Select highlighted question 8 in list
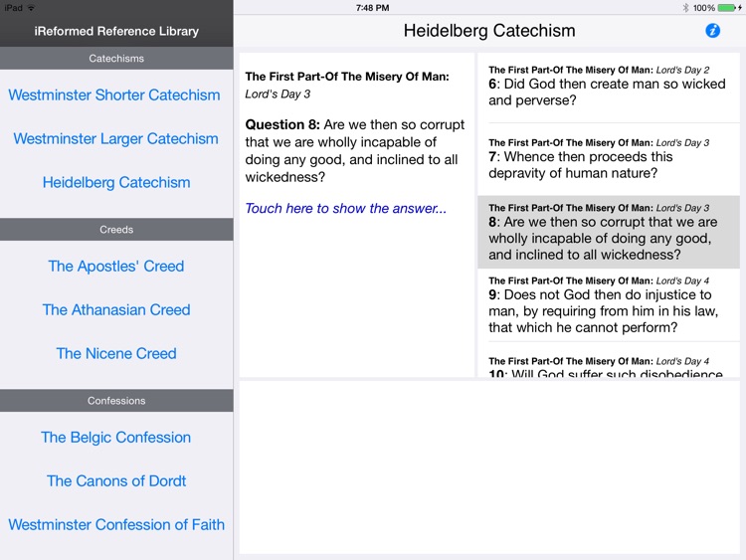Image resolution: width=746 pixels, height=560 pixels. [609, 232]
